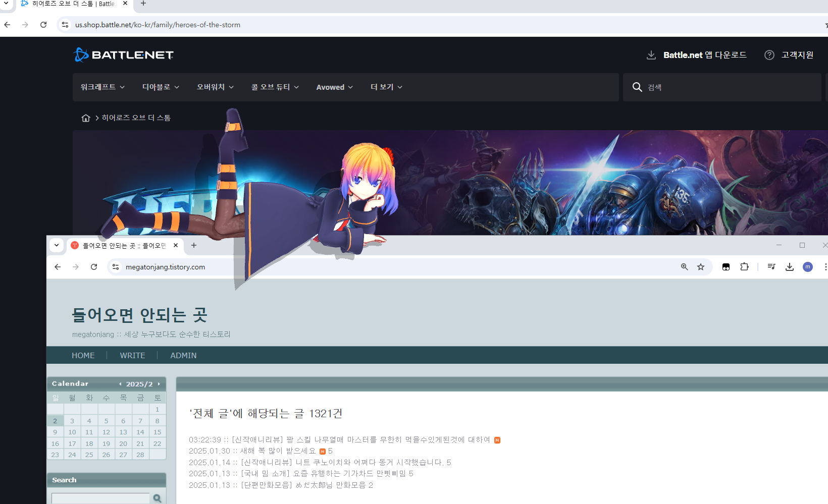Viewport: 828px width, 504px height.
Task: Open the tab search dropdown in tistory window
Action: 57,245
